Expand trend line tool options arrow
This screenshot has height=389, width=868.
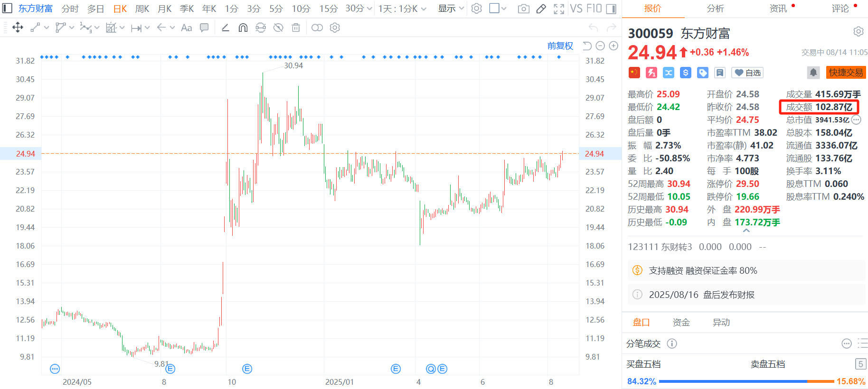[47, 28]
